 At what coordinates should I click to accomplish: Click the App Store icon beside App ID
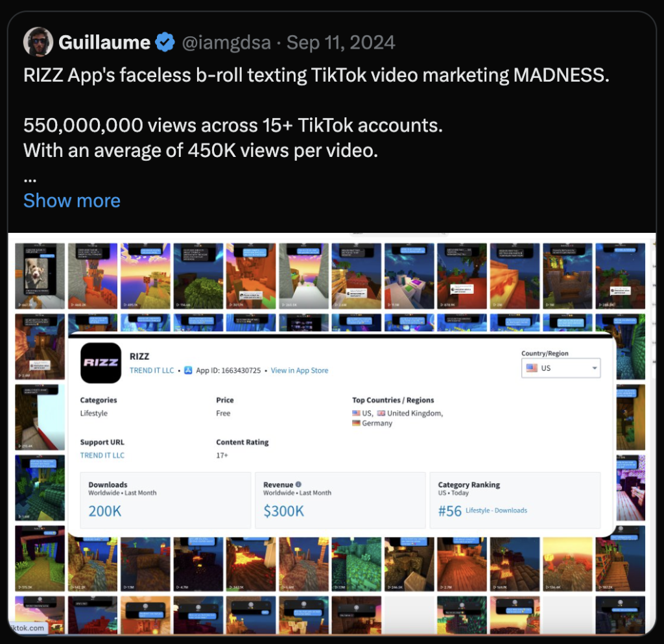[189, 370]
